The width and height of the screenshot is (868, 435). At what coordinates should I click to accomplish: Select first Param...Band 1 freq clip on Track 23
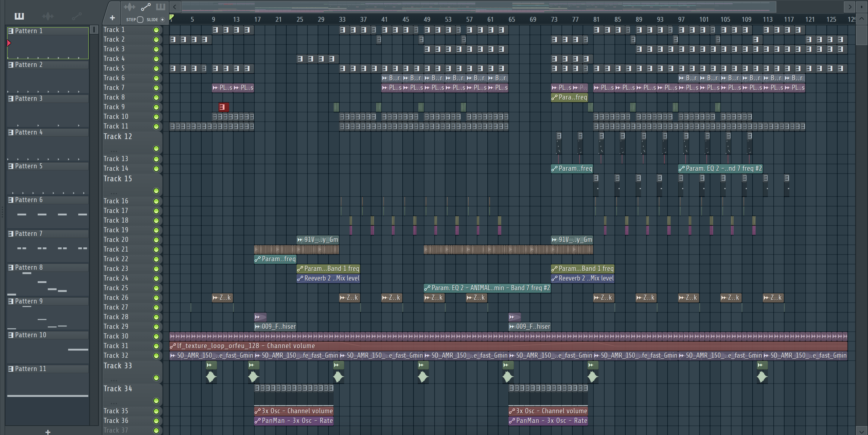coord(328,269)
